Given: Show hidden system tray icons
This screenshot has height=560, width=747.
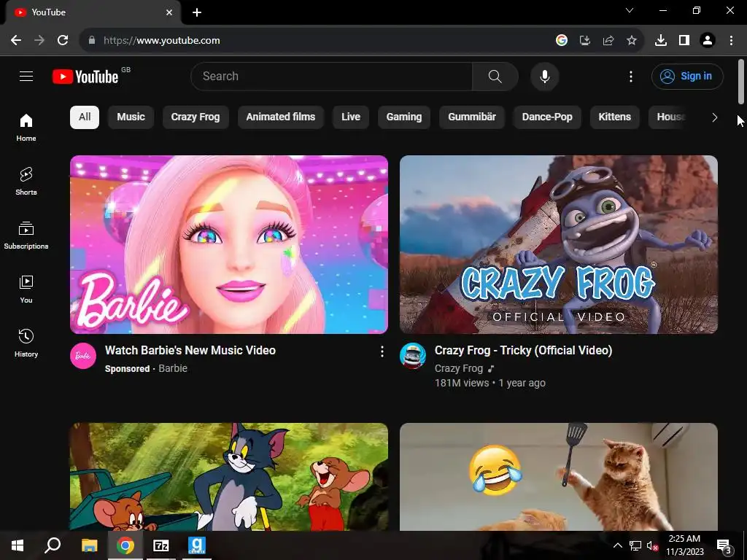Looking at the screenshot, I should pyautogui.click(x=617, y=545).
